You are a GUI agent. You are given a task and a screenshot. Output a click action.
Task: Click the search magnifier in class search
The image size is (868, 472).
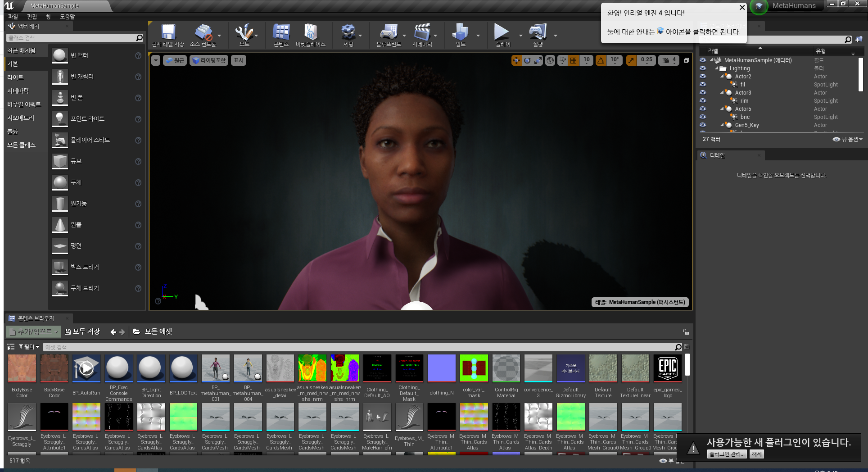coord(139,38)
